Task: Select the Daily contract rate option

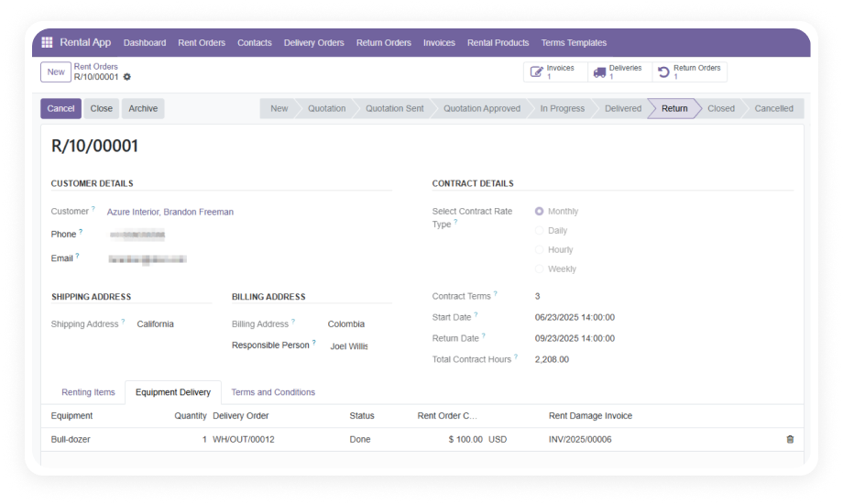Action: tap(539, 231)
